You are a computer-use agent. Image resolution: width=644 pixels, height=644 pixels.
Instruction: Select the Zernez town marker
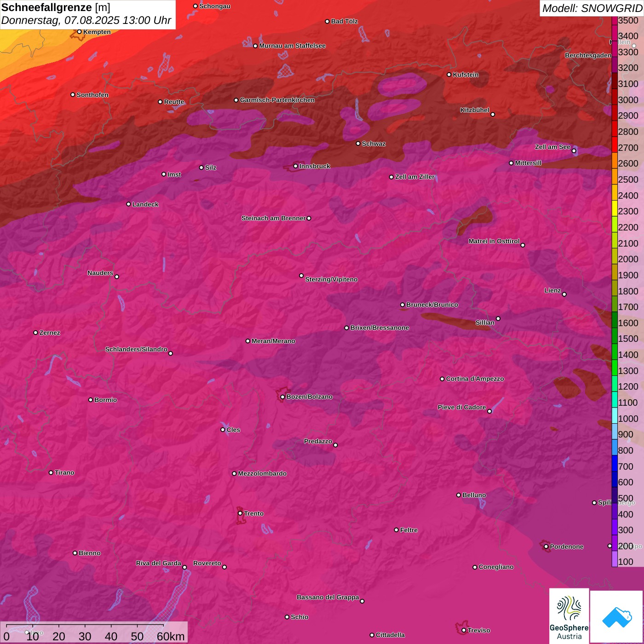click(x=35, y=333)
